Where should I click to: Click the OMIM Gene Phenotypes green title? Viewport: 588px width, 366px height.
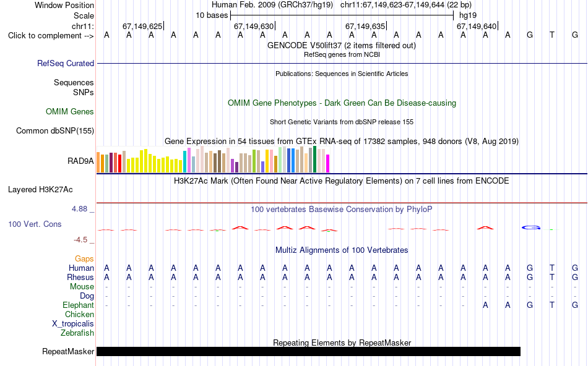click(342, 103)
